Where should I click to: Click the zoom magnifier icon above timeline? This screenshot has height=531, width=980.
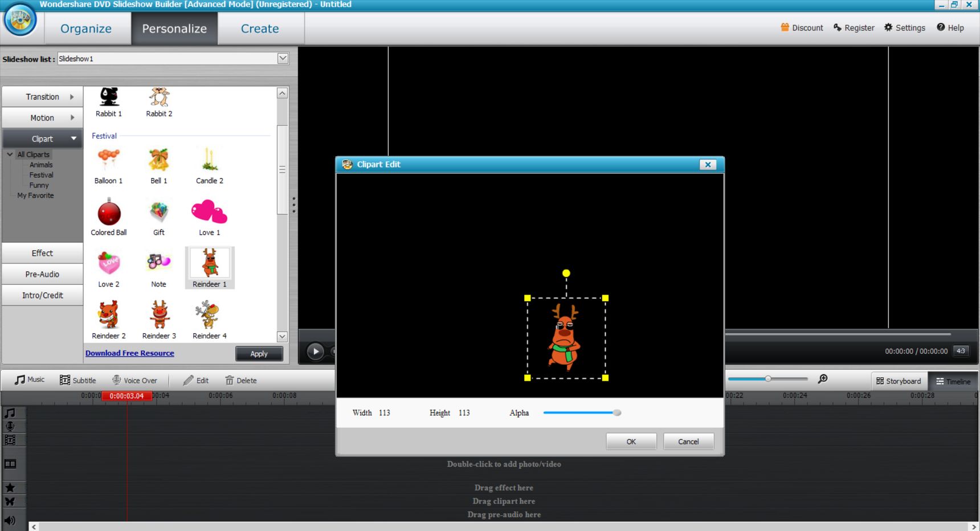point(823,379)
